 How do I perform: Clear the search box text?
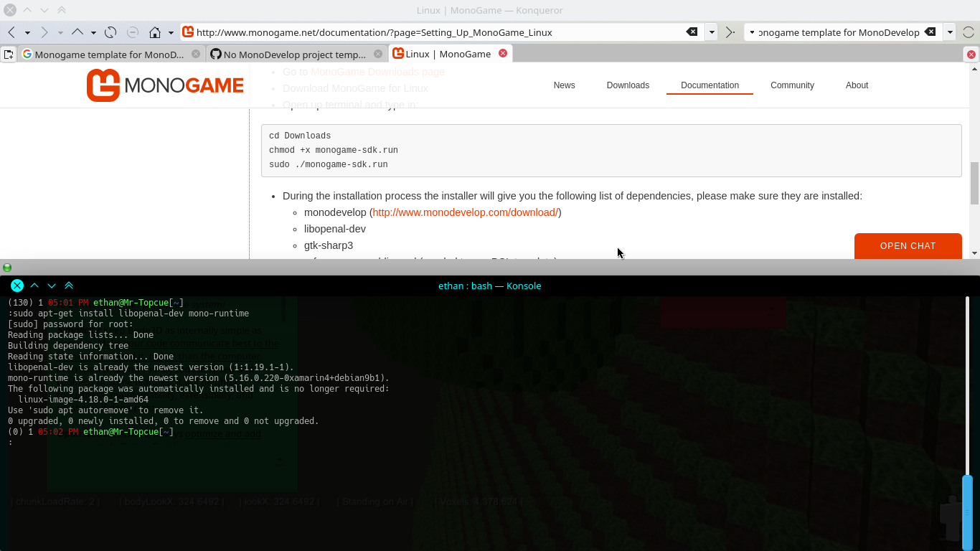930,32
